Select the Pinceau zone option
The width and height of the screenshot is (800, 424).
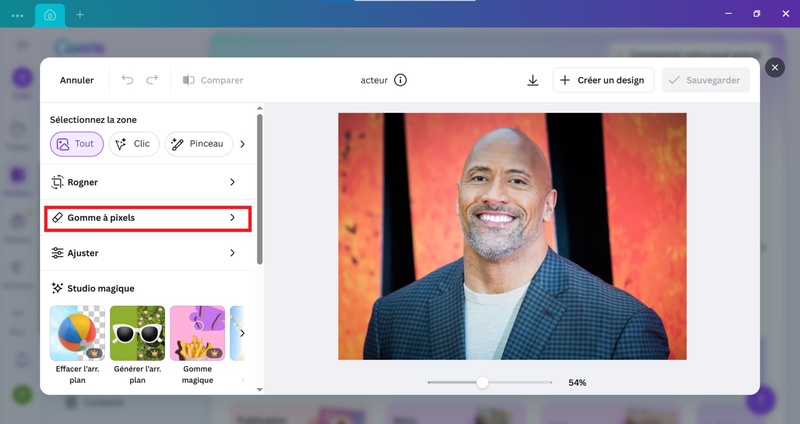click(198, 144)
